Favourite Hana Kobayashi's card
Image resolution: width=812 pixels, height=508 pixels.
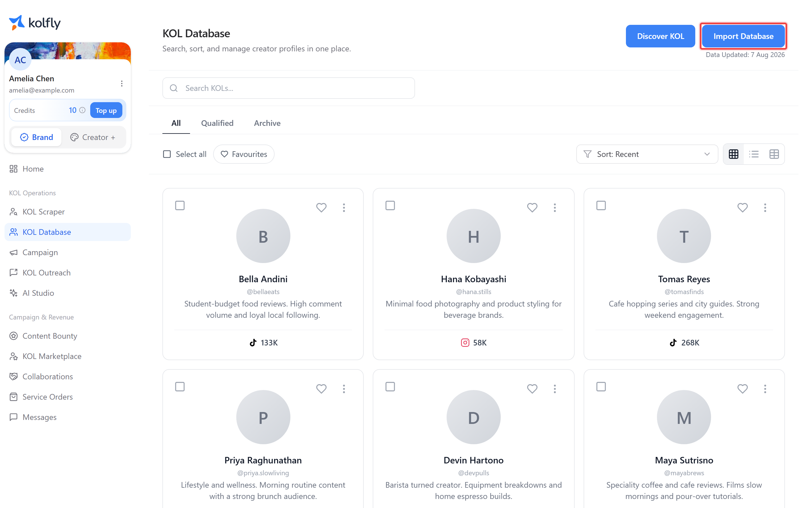532,207
